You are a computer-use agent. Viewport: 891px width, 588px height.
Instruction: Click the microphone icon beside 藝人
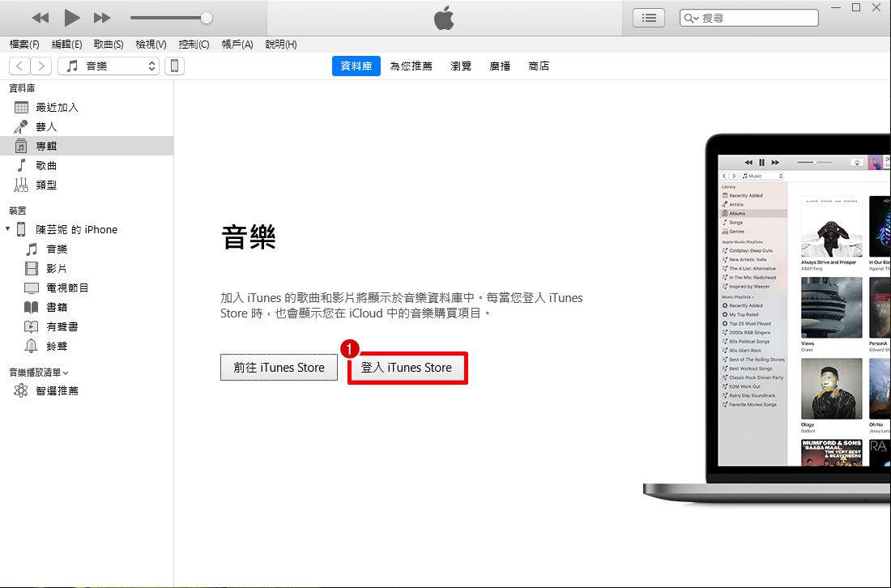pyautogui.click(x=21, y=126)
